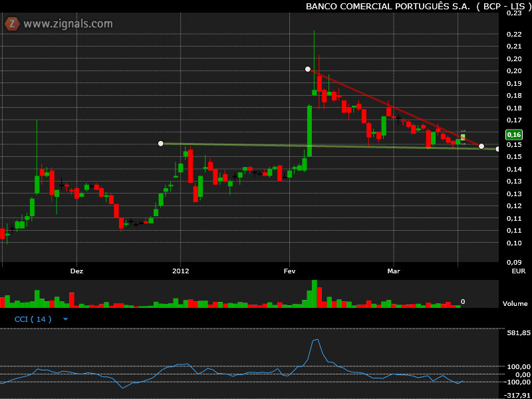Click the large green February breakout candle
Screen dimensions: 532x399
coord(309,131)
